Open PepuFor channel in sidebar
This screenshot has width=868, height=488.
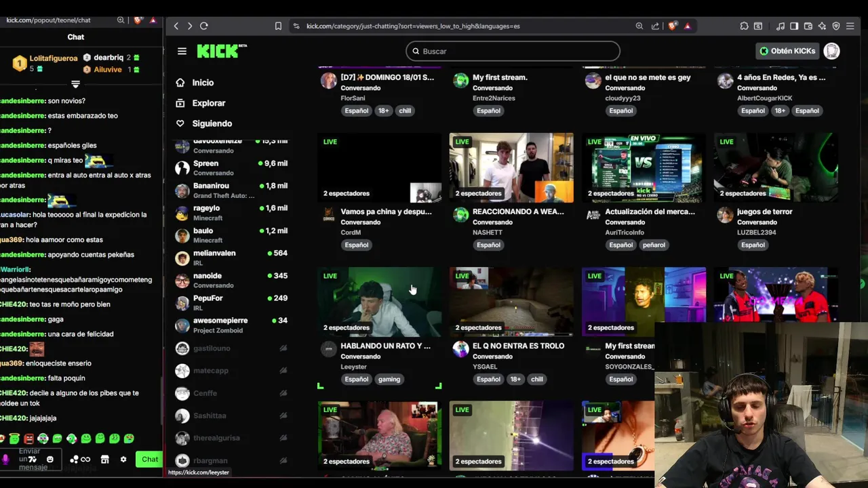point(231,302)
